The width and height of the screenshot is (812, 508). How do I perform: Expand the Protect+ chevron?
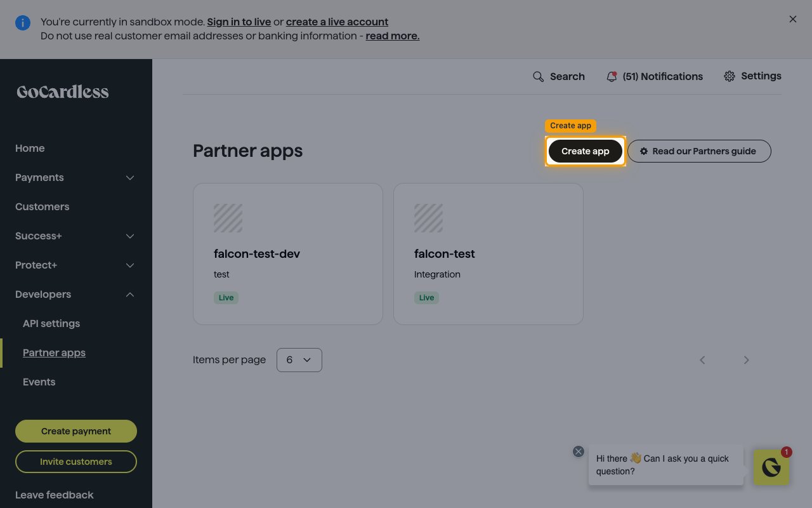pos(130,265)
